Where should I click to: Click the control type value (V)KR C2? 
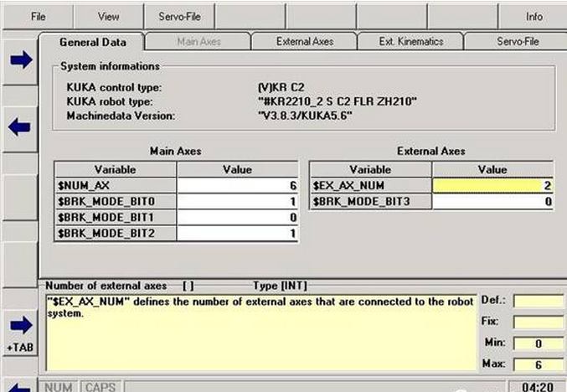(281, 87)
